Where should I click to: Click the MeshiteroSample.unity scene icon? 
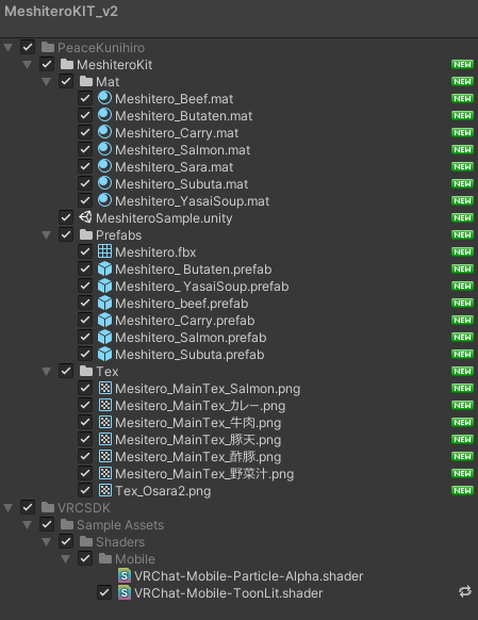(85, 217)
